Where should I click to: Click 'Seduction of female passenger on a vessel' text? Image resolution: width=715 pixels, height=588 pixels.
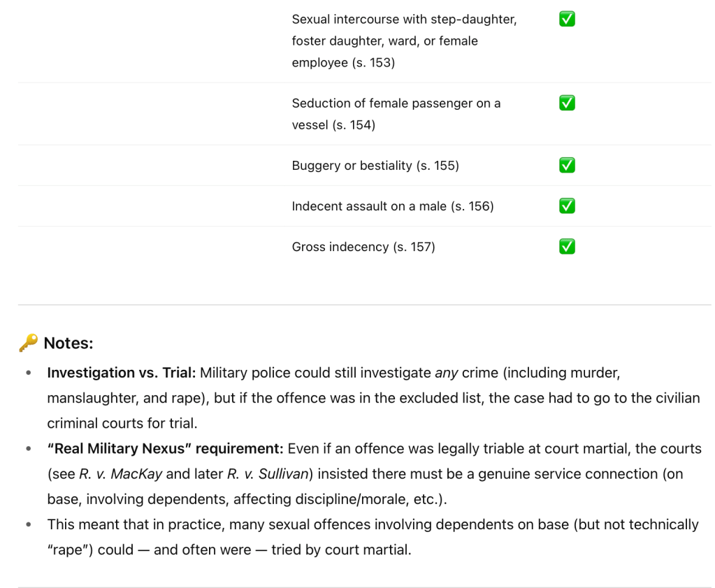click(x=396, y=114)
